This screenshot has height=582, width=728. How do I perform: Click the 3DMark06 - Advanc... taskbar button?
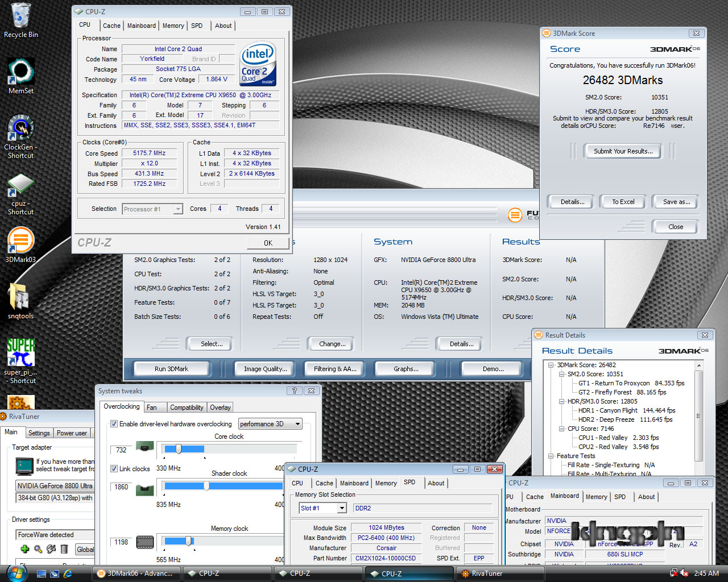pos(136,573)
